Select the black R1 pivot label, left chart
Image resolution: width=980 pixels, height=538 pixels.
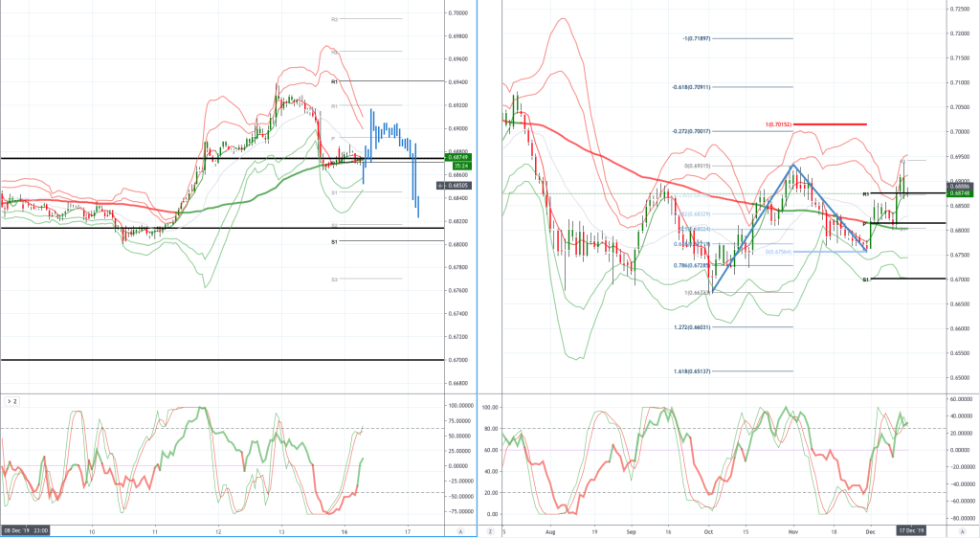pos(335,82)
